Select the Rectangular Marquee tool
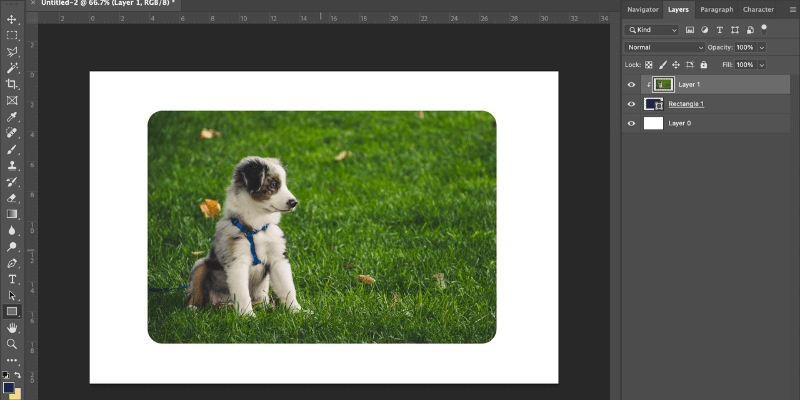 tap(12, 35)
